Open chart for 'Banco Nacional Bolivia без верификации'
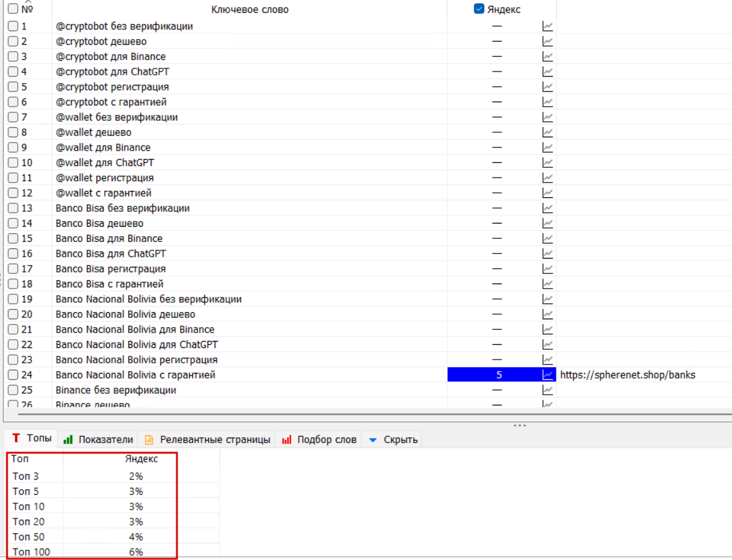 547,299
